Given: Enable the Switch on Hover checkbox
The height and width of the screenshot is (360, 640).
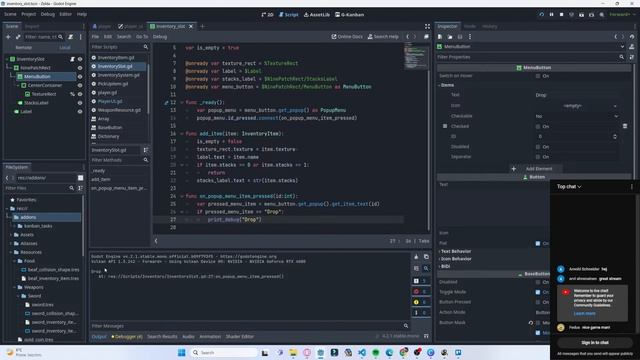Looking at the screenshot, I should coord(538,76).
